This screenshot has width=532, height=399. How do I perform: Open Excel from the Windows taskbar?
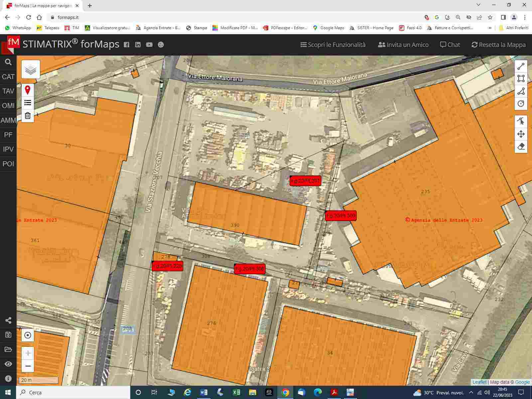236,393
